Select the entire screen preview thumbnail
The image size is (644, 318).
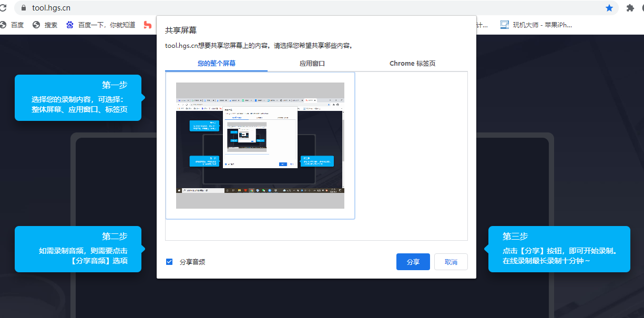(x=260, y=146)
